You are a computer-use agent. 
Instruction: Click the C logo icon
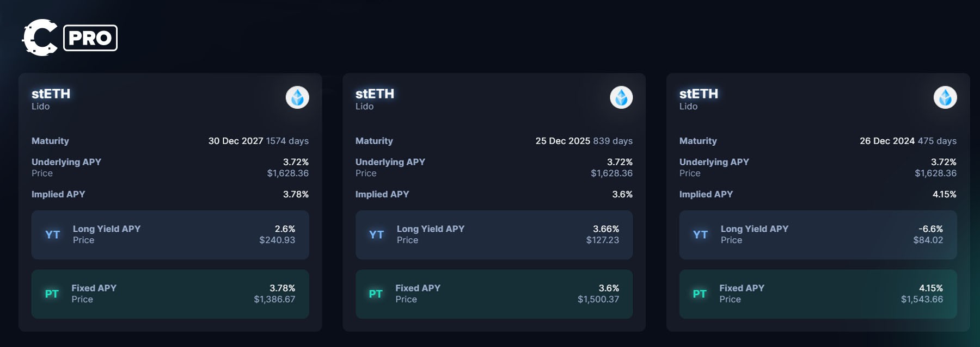point(40,38)
